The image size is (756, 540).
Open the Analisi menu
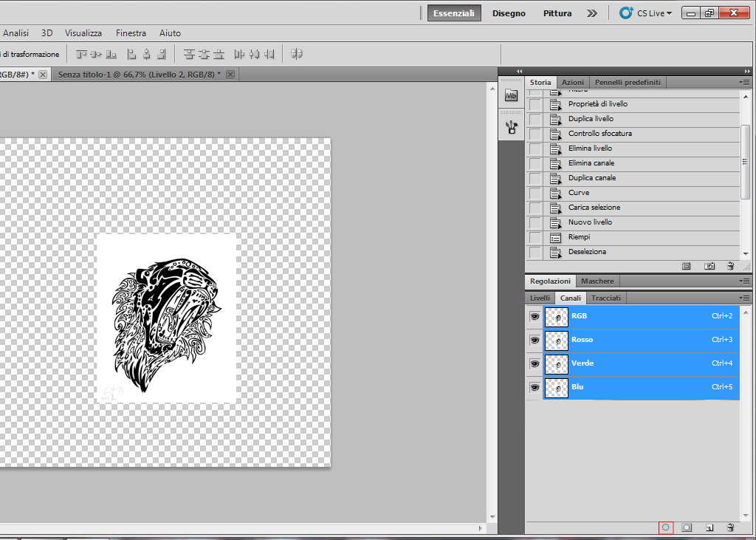(x=16, y=33)
